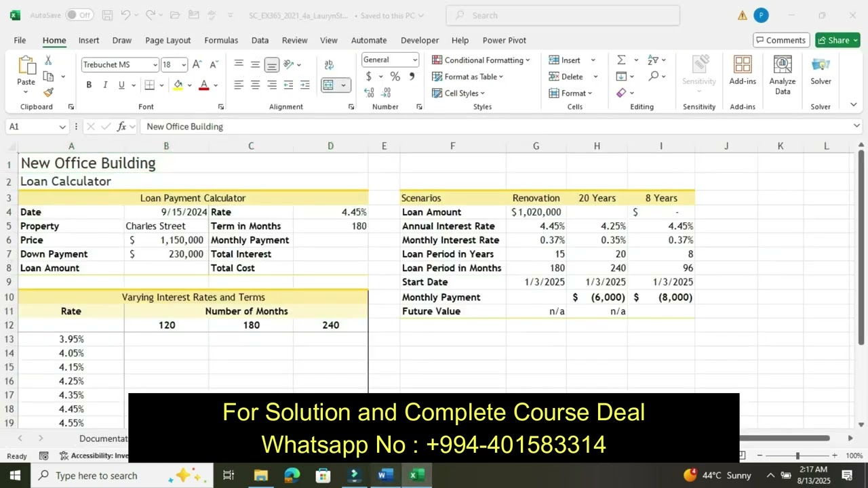Click the Share button
Image resolution: width=868 pixels, height=488 pixels.
[x=837, y=40]
